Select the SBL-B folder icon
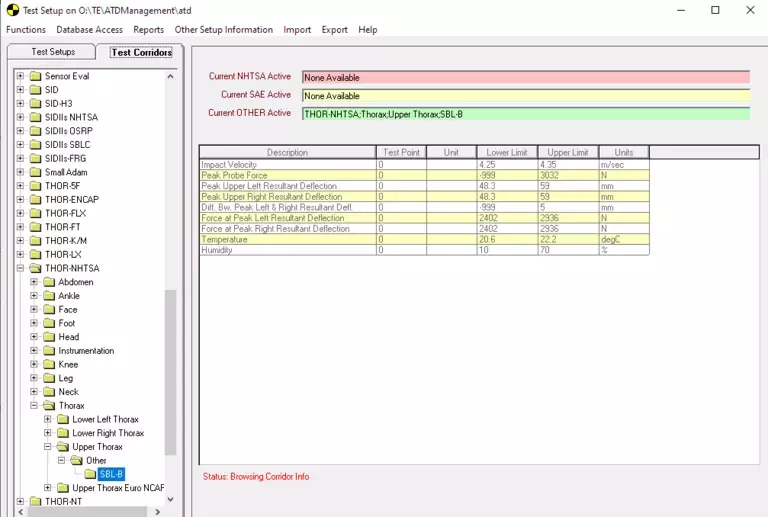 [x=90, y=474]
